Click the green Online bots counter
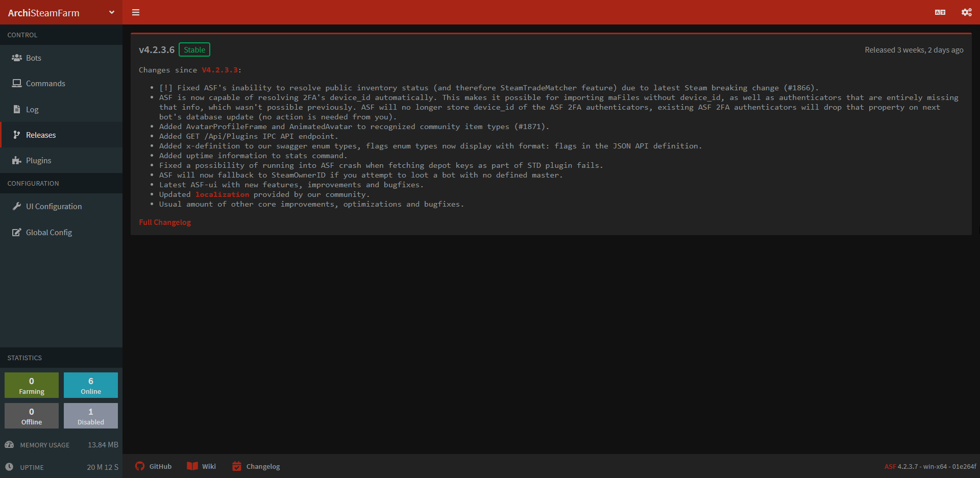 click(91, 385)
